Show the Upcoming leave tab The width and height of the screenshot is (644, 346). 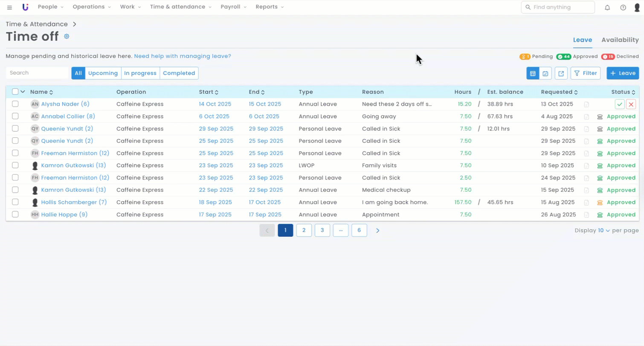click(x=103, y=73)
